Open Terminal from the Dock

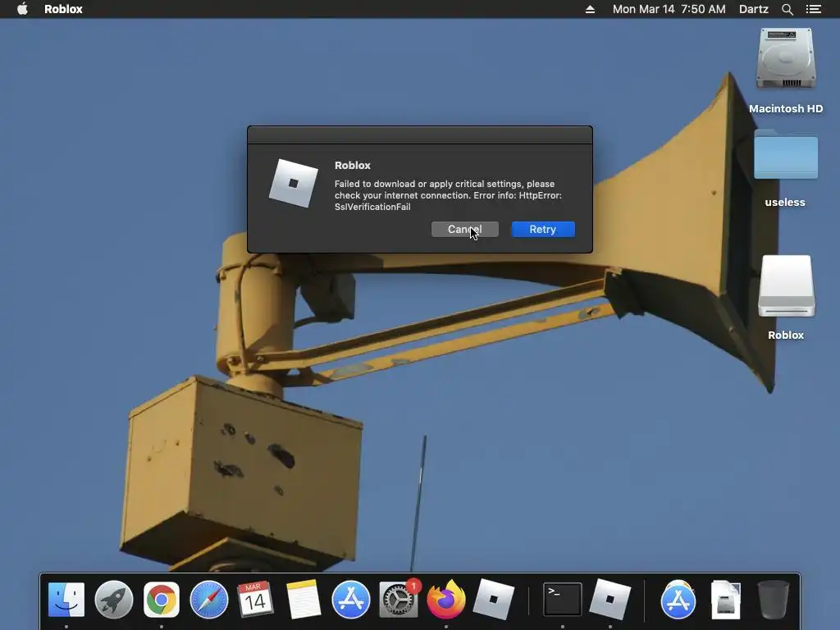(x=563, y=600)
